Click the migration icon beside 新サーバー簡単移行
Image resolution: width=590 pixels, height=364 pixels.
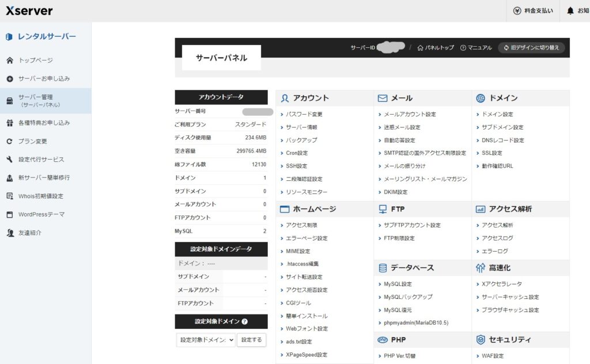click(x=10, y=178)
